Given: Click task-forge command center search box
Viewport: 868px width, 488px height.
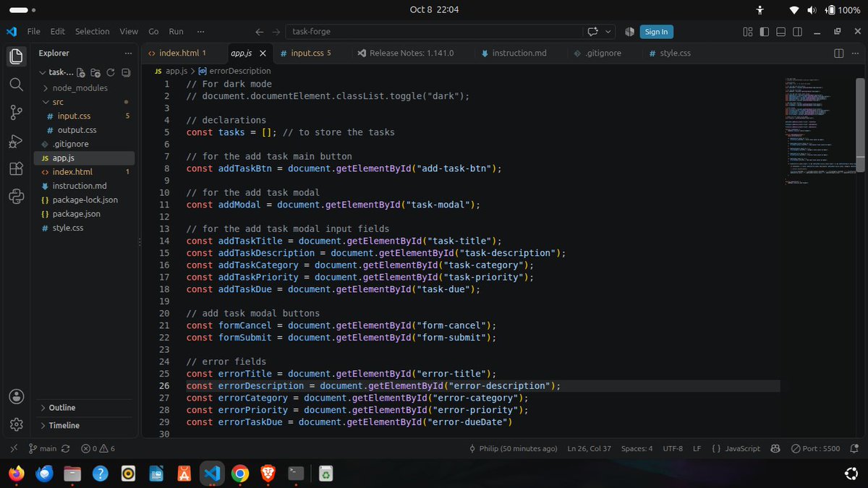Looking at the screenshot, I should (x=434, y=32).
